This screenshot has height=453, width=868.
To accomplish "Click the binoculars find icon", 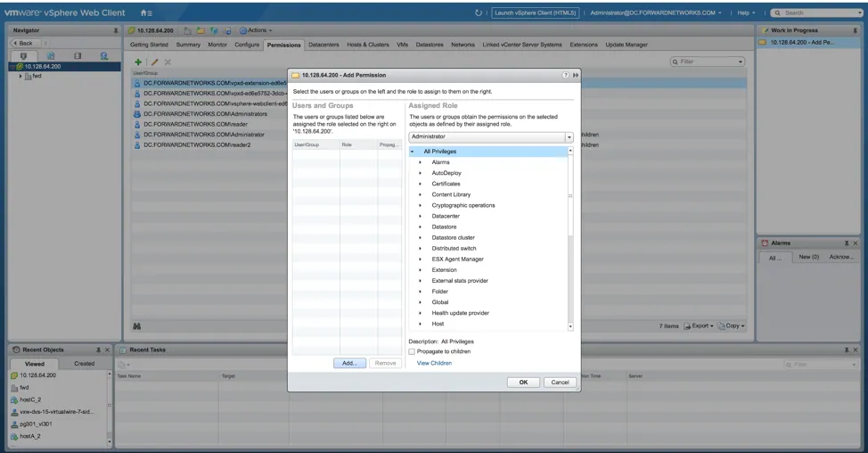I will 136,326.
